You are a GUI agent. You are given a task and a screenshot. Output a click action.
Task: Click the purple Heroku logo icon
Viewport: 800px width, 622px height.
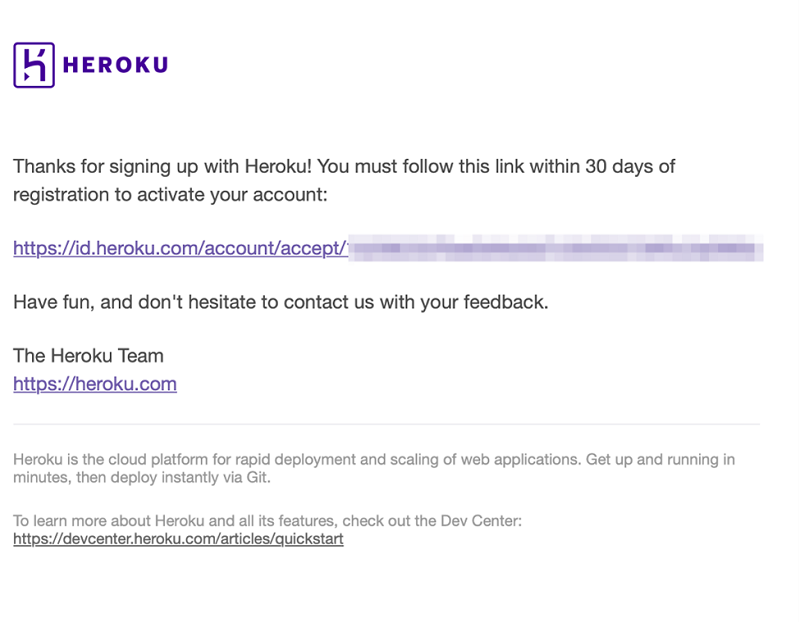coord(34,65)
